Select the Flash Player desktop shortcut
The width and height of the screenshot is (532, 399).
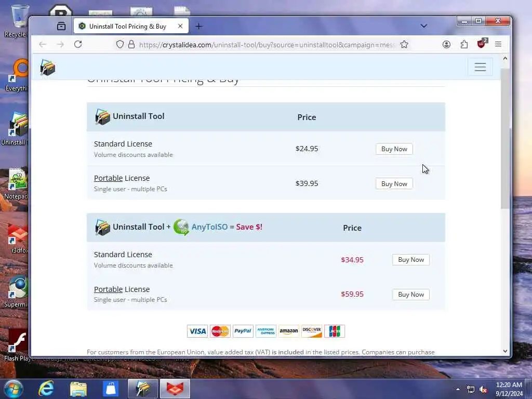point(16,345)
